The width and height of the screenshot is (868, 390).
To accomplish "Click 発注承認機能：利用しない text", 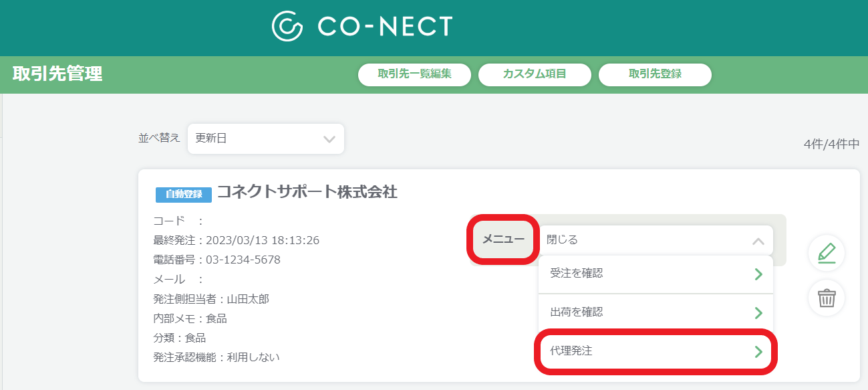I will tap(216, 357).
